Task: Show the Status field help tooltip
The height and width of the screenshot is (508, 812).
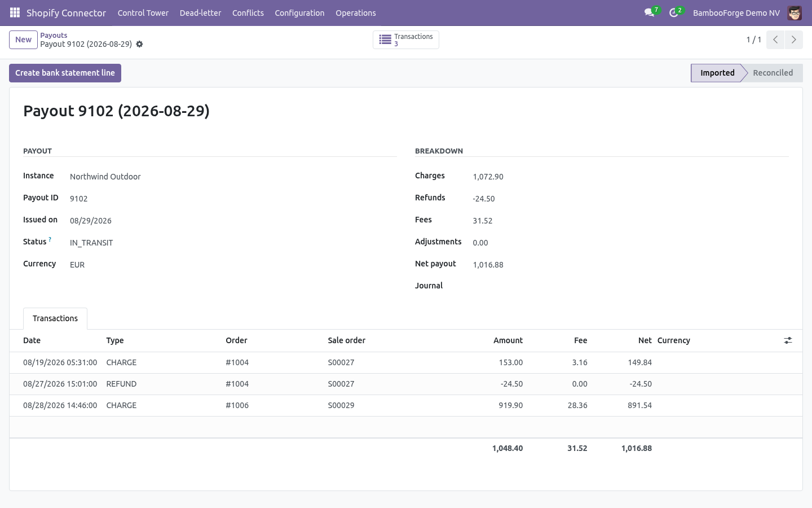Action: point(50,239)
